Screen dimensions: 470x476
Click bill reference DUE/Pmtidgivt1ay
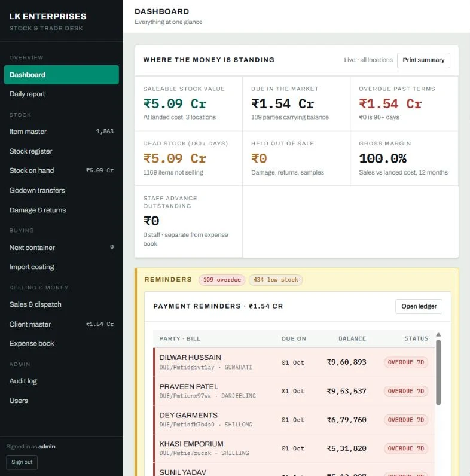tap(187, 367)
